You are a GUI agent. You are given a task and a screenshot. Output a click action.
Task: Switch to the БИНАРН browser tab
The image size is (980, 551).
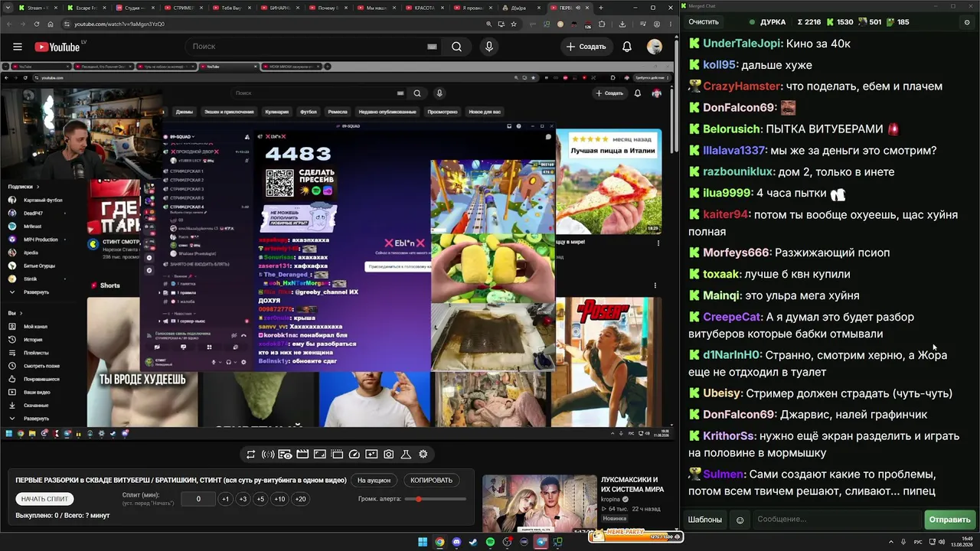pyautogui.click(x=279, y=8)
